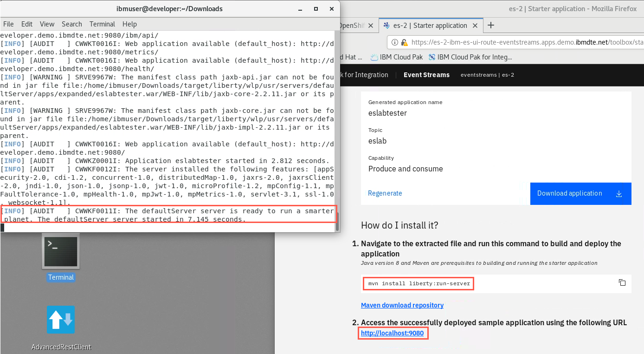
Task: Open the Terminal desktop icon
Action: click(x=60, y=257)
